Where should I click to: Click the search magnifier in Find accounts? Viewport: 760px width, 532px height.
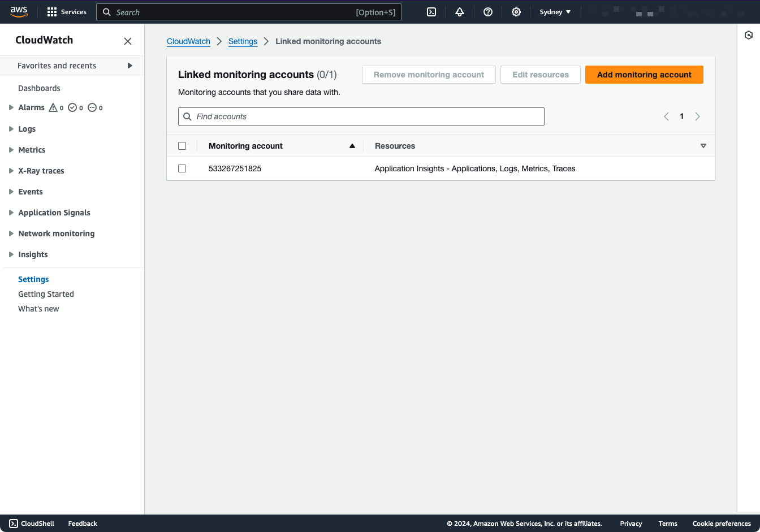(187, 116)
